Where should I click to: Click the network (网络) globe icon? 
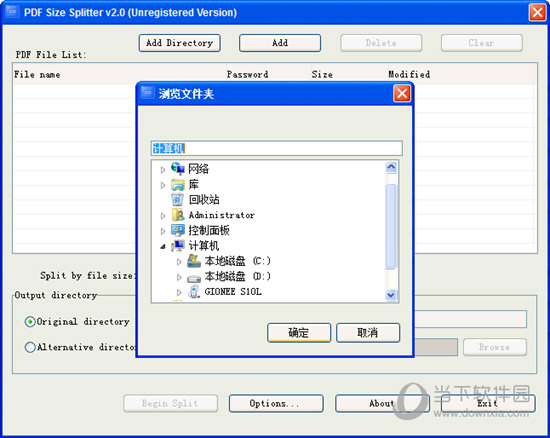tap(177, 169)
